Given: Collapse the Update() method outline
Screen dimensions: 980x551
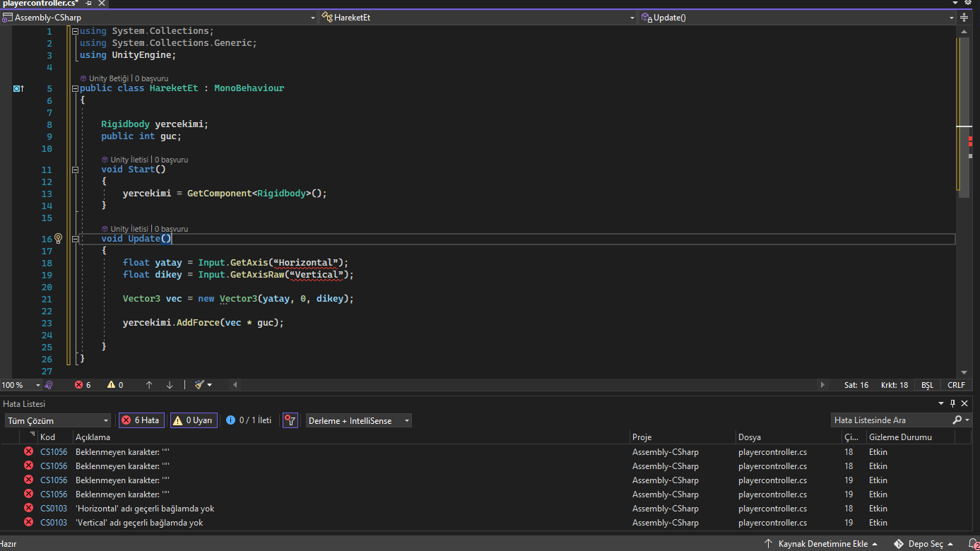Looking at the screenshot, I should click(x=76, y=239).
